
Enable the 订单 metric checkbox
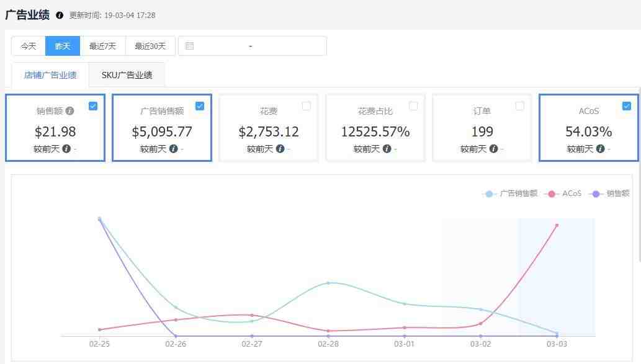[x=520, y=106]
